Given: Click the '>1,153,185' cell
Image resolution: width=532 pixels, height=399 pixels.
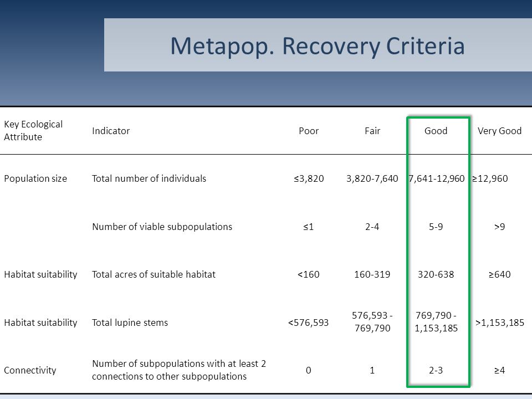Looking at the screenshot, I should click(x=499, y=323).
